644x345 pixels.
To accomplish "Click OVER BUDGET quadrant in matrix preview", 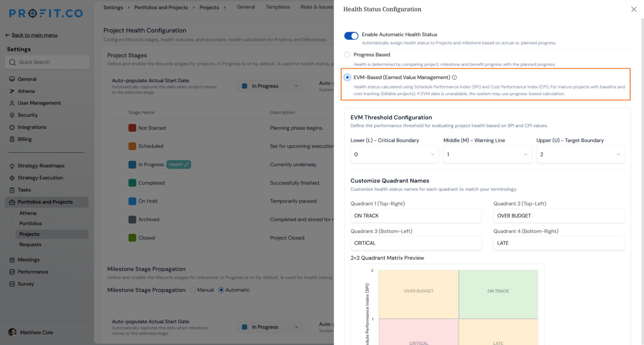I will [x=419, y=294].
